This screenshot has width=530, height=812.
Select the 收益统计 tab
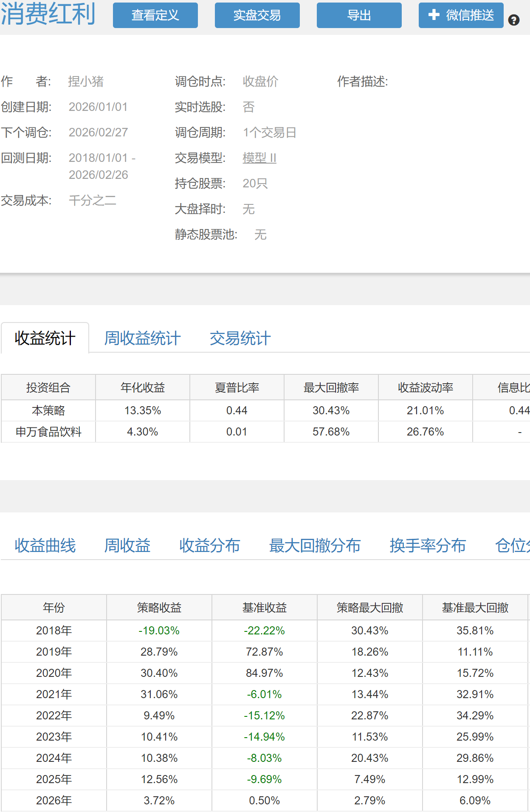point(45,339)
